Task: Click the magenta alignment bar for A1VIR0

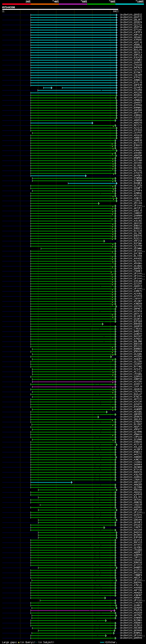Action: point(74,382)
